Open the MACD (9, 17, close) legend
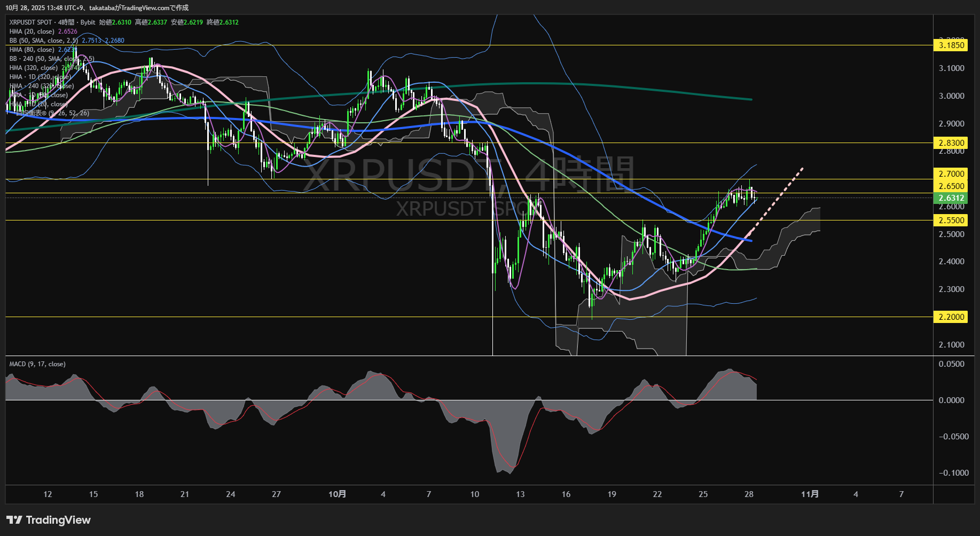 (x=37, y=364)
